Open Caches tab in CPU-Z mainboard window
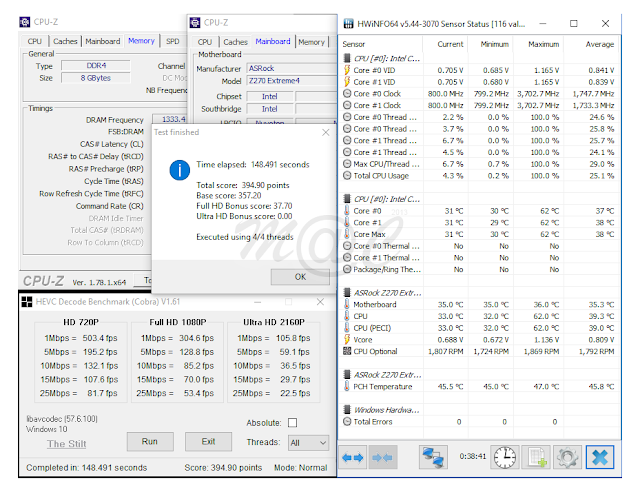The height and width of the screenshot is (492, 640). (235, 42)
